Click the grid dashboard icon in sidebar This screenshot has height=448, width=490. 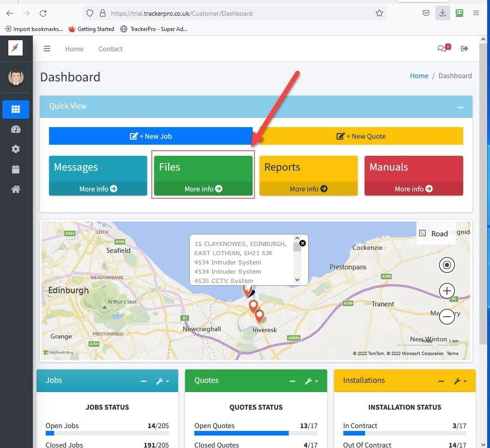point(16,110)
